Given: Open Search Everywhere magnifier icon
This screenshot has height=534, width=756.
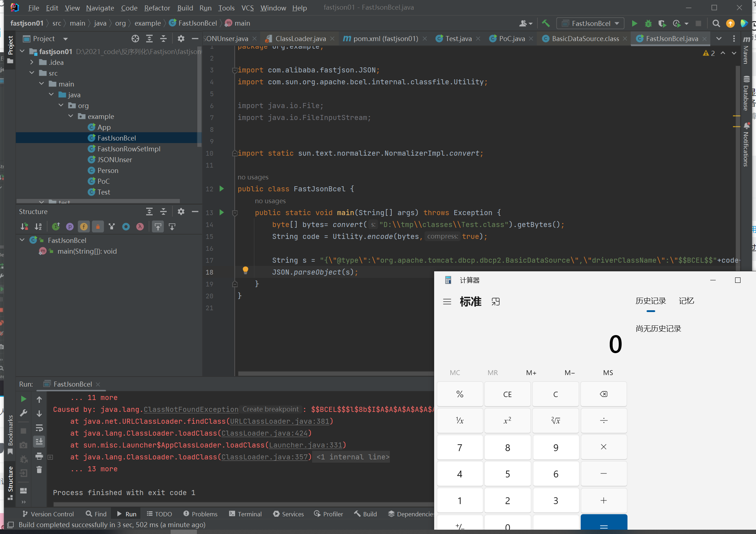Looking at the screenshot, I should point(716,23).
